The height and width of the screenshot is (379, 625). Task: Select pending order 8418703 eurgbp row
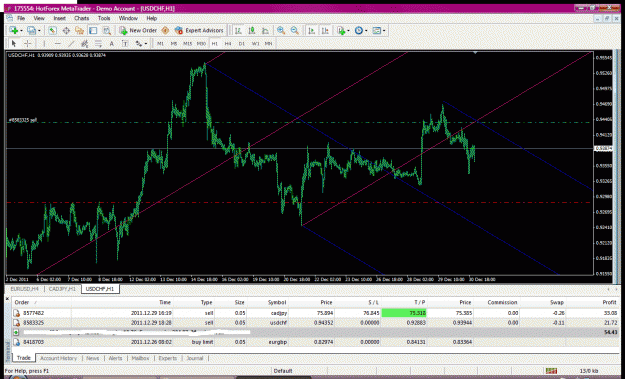(315, 342)
